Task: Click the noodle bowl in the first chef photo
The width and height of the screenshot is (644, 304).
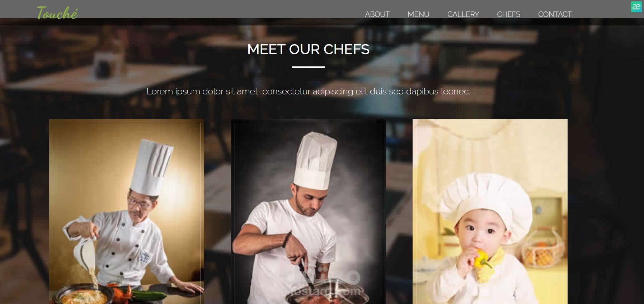Action: click(84, 296)
